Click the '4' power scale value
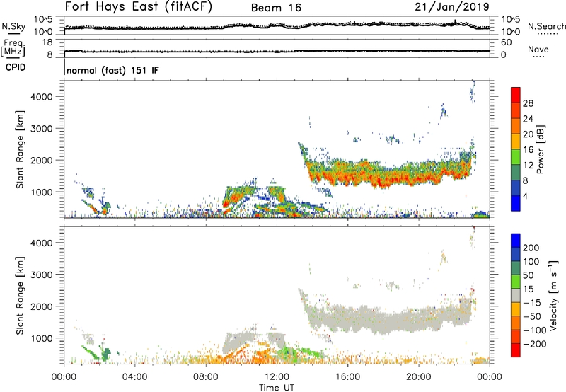 [525, 196]
